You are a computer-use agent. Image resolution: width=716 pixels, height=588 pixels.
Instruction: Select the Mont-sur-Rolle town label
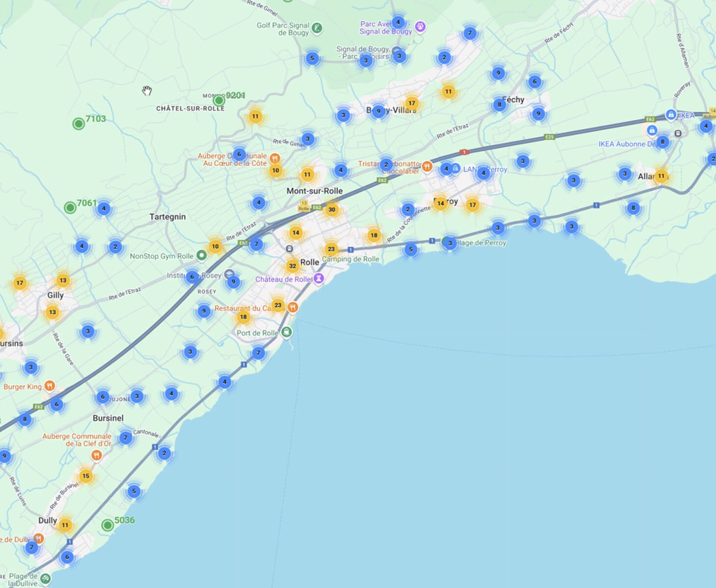314,191
